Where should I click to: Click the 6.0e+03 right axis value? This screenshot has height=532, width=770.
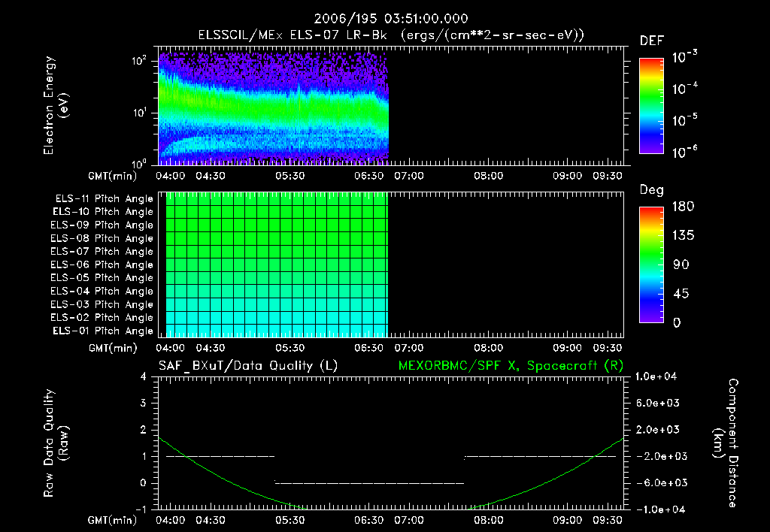(657, 404)
